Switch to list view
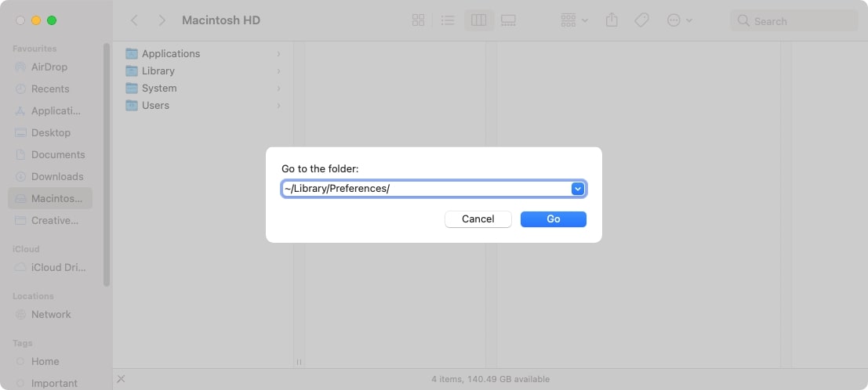This screenshot has width=868, height=390. pyautogui.click(x=447, y=20)
